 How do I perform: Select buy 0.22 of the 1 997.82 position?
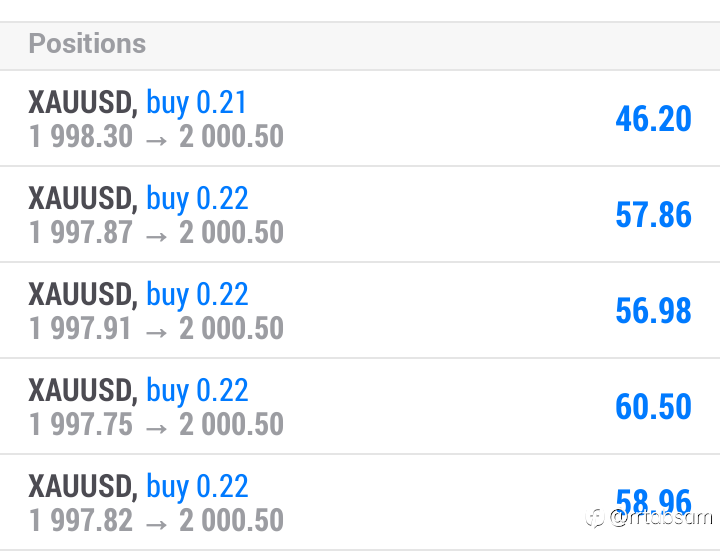point(197,487)
